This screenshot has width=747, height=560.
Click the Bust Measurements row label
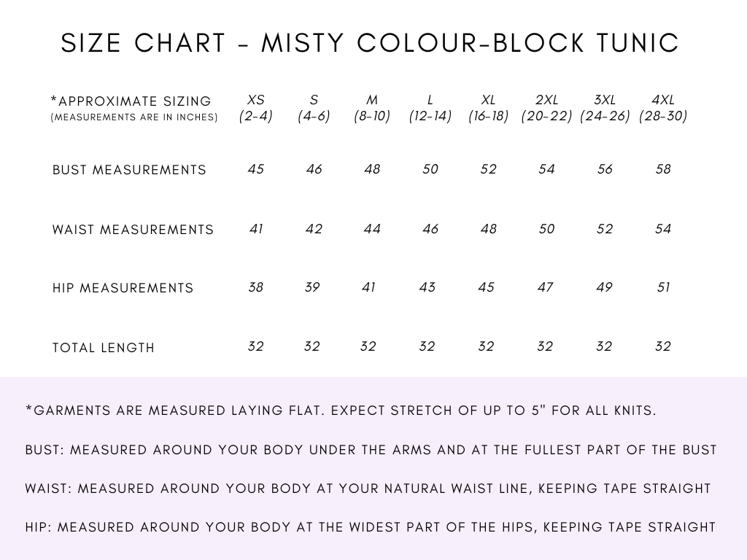pos(129,170)
